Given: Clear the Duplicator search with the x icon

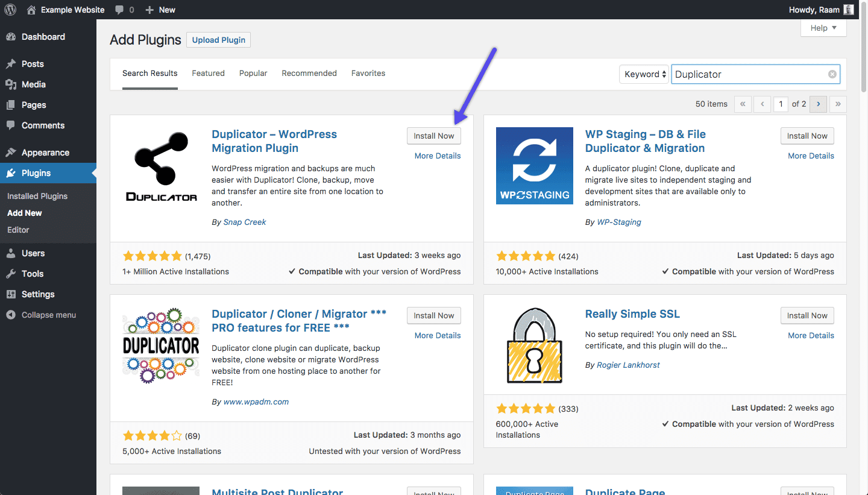Looking at the screenshot, I should pos(832,74).
